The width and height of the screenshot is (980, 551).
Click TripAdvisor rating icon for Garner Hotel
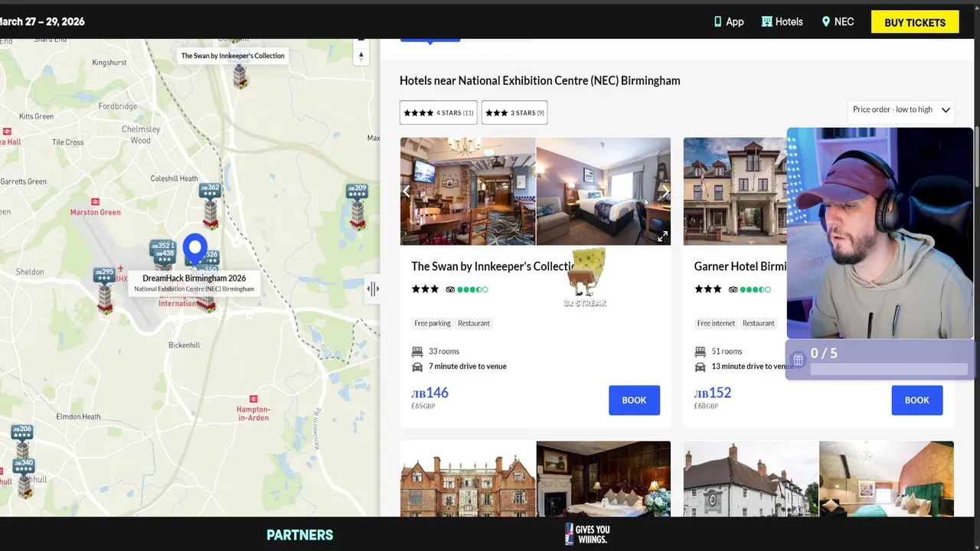[733, 289]
